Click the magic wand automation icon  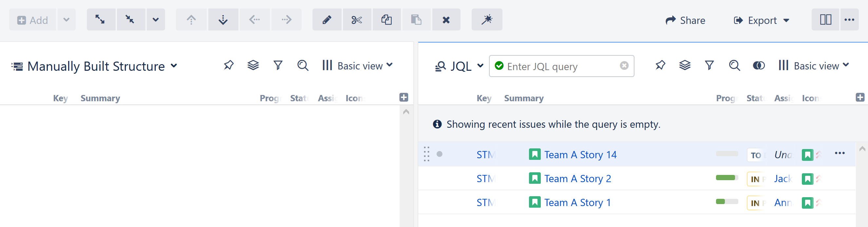tap(486, 20)
